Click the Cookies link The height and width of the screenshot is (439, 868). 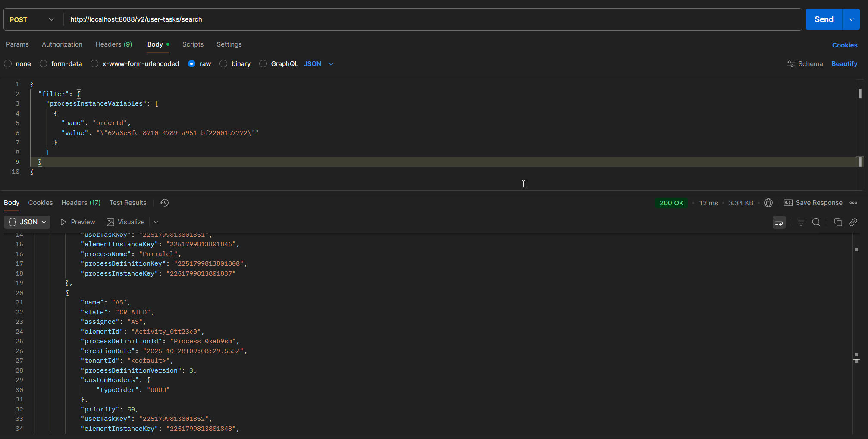(844, 45)
